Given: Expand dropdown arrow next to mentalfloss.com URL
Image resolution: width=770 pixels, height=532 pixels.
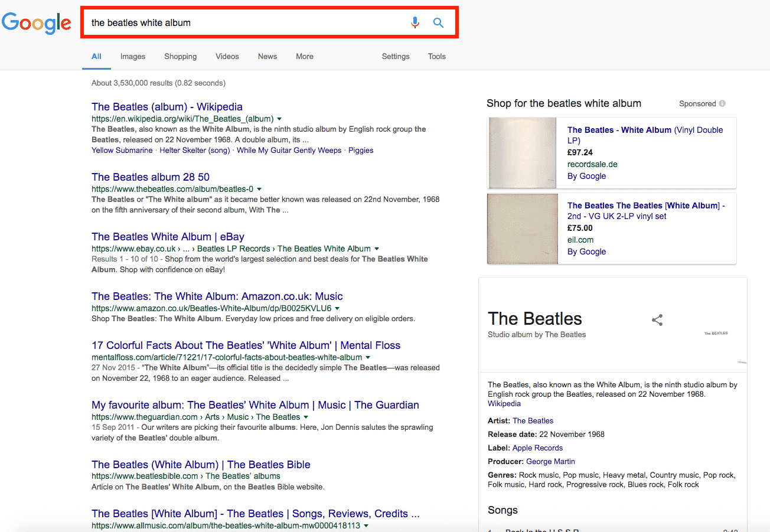Looking at the screenshot, I should [x=368, y=358].
